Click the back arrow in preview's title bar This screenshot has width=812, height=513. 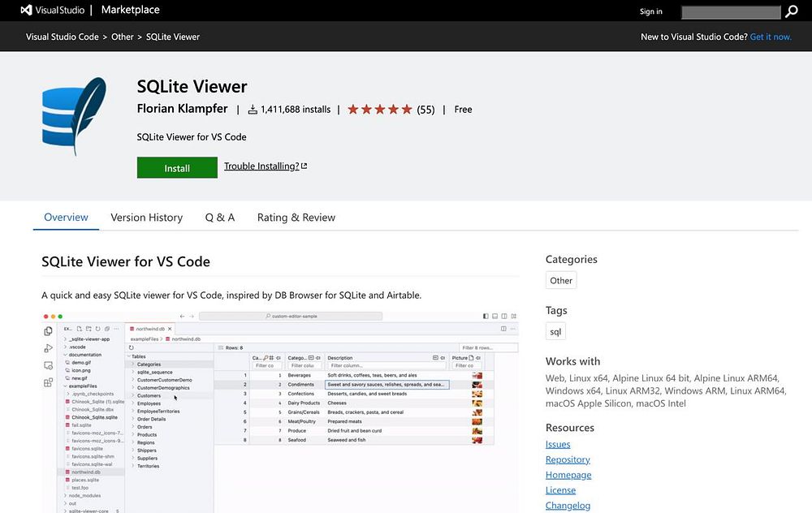[182, 316]
